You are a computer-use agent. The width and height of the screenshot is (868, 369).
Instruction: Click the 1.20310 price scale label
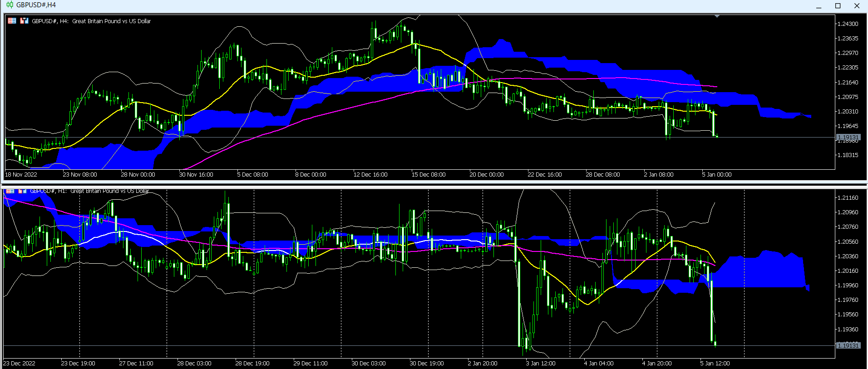[848, 112]
